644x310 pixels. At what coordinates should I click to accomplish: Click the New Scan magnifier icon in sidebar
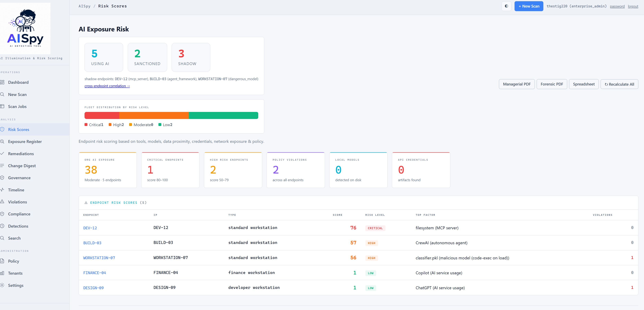[x=2, y=94]
